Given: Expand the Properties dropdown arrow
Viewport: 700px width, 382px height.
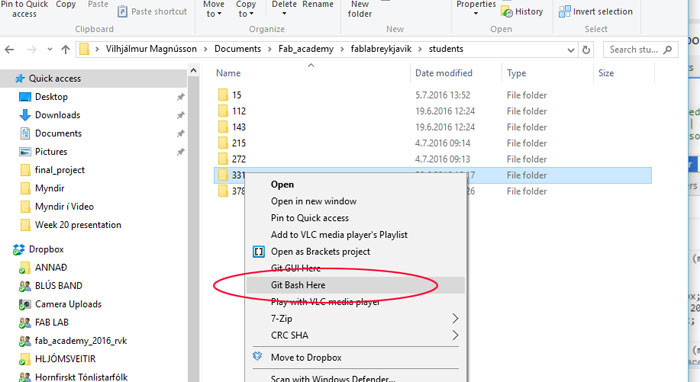Looking at the screenshot, I should click(x=476, y=13).
